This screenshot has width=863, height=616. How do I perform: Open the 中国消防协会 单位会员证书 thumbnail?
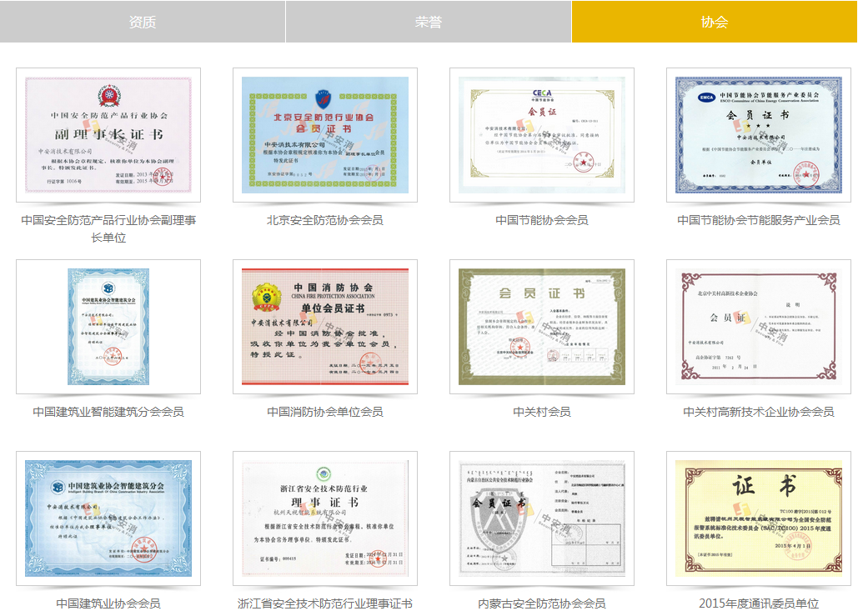325,327
